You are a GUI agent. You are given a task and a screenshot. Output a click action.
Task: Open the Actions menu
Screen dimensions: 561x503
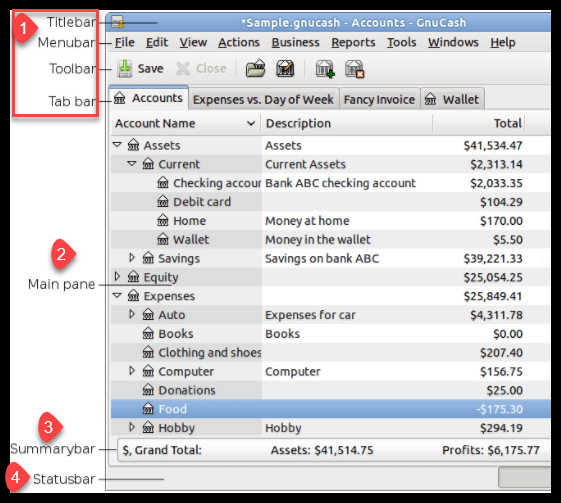[239, 42]
